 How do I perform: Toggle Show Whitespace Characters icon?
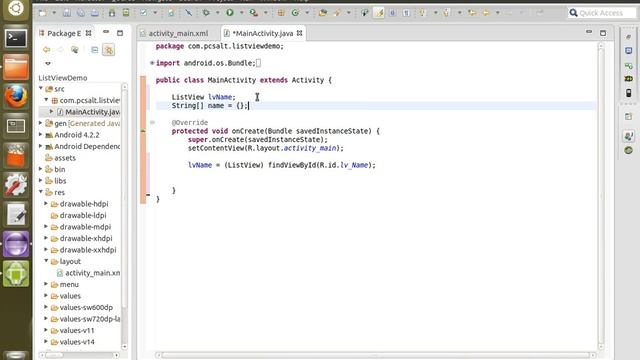pyautogui.click(x=407, y=13)
